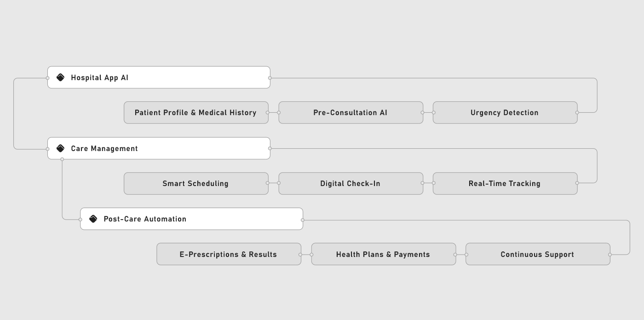The image size is (644, 320).
Task: Click the Patient Profile & Medical History box
Action: [x=196, y=113]
